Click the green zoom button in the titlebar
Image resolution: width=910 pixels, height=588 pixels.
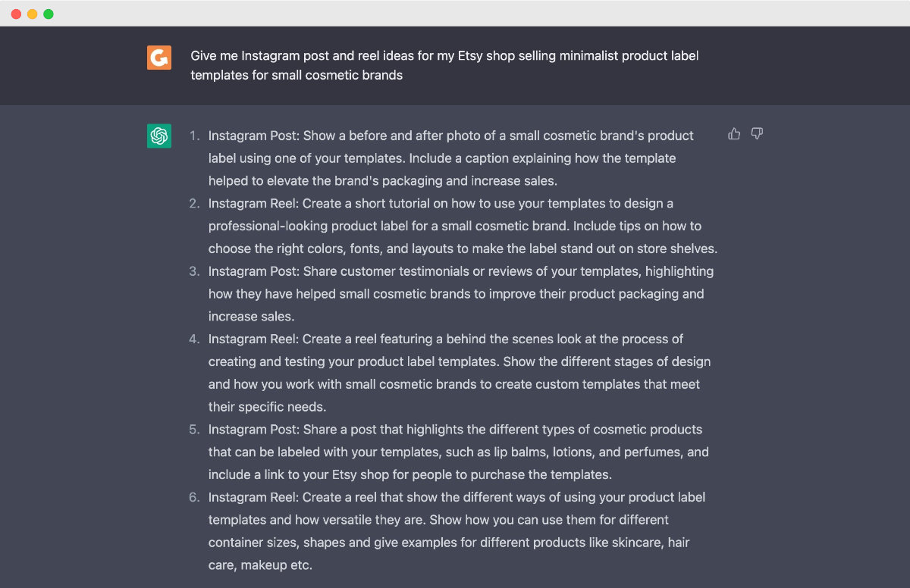(49, 13)
